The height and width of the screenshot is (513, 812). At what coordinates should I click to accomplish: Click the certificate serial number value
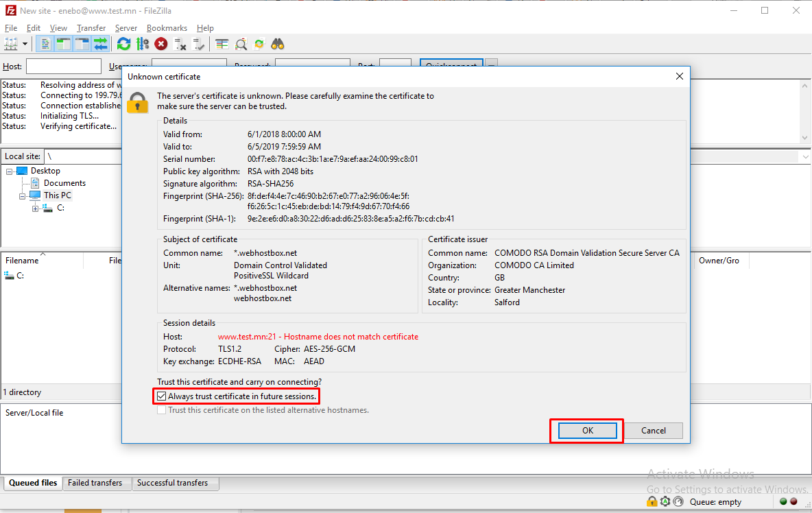pos(333,159)
